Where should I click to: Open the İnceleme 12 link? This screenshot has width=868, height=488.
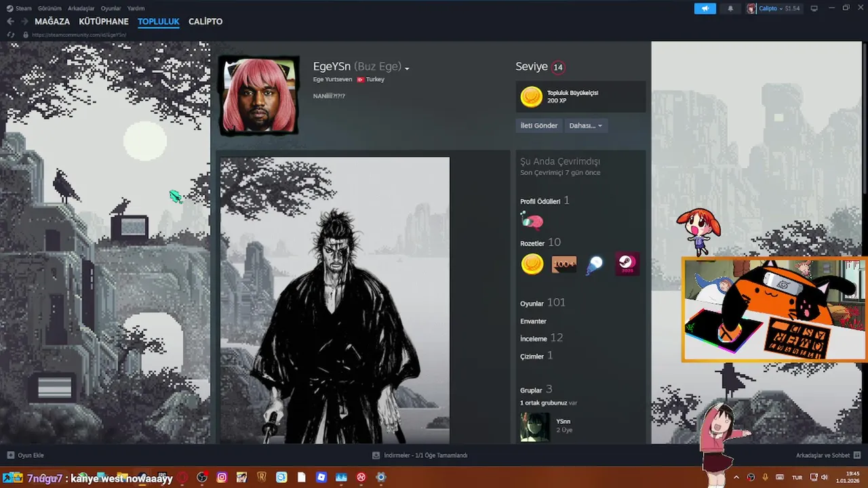tap(541, 338)
